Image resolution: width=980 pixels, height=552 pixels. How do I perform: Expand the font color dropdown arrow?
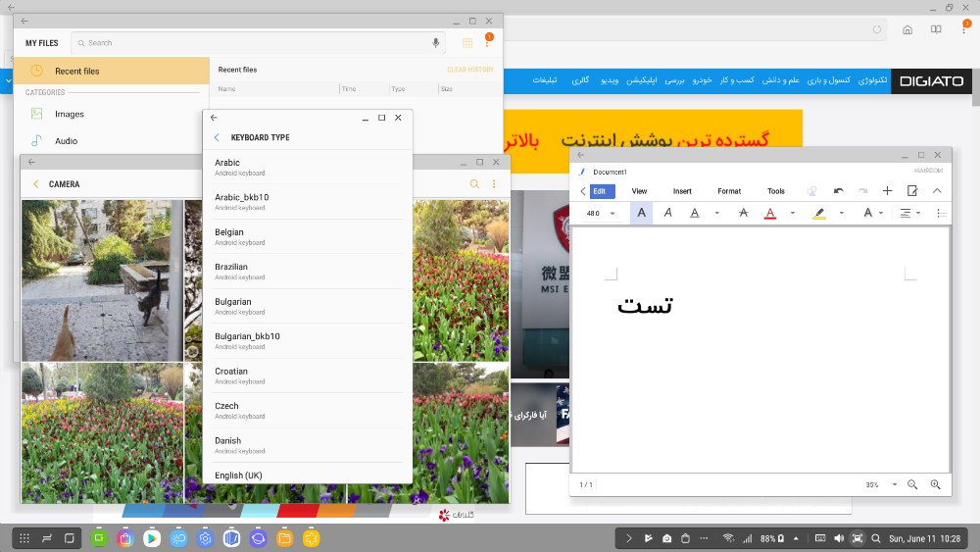pos(792,213)
